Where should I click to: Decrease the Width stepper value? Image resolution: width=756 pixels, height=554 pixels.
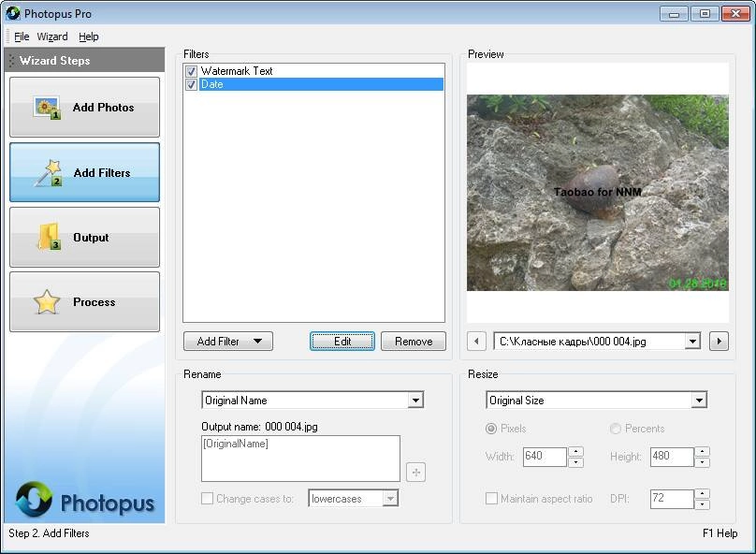(575, 462)
